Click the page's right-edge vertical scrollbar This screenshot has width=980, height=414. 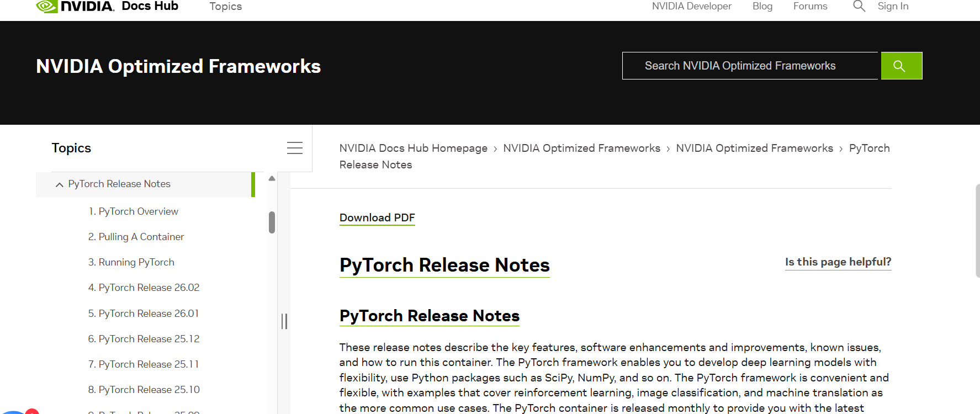tap(977, 231)
